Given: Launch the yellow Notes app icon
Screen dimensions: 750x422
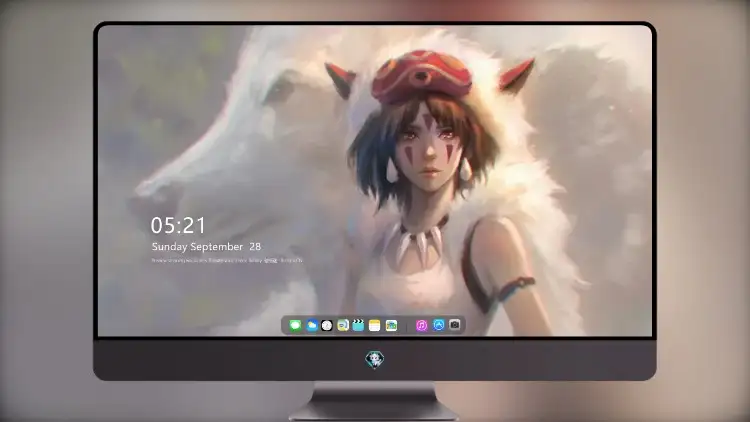Looking at the screenshot, I should [375, 325].
